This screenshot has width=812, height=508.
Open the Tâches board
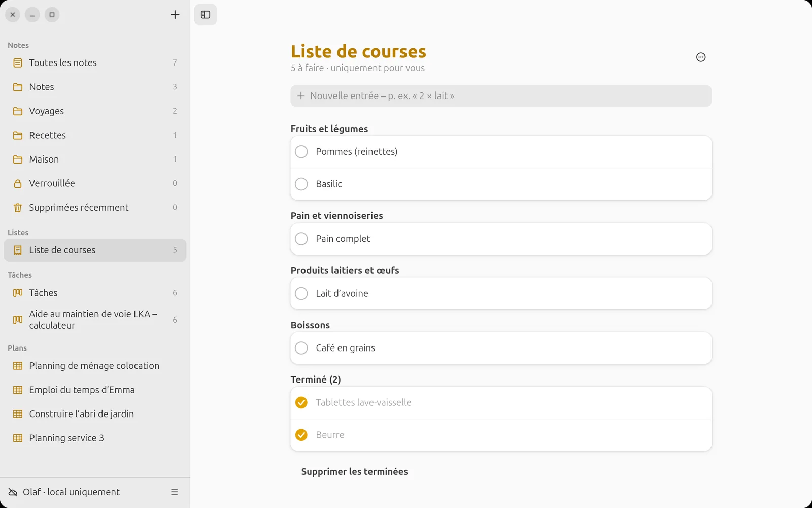point(95,293)
